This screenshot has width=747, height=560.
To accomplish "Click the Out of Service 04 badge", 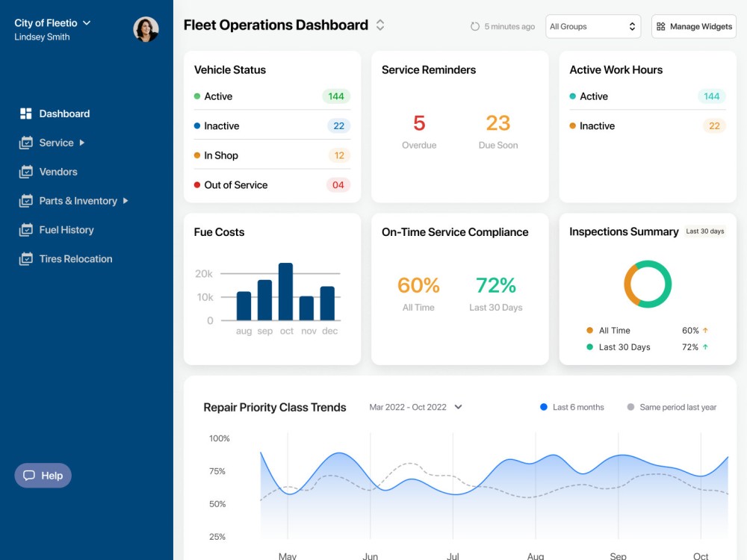I will pos(338,184).
